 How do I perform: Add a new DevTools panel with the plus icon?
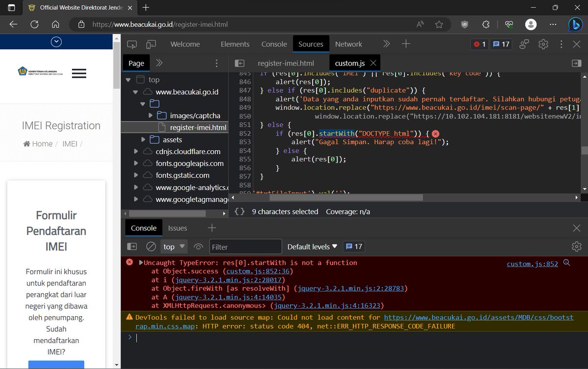[406, 44]
